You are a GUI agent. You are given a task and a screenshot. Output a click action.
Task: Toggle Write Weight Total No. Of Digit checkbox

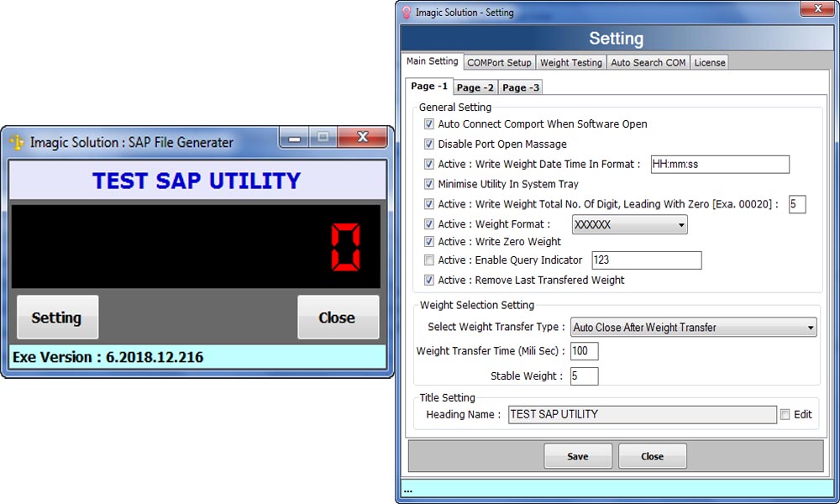tap(429, 204)
